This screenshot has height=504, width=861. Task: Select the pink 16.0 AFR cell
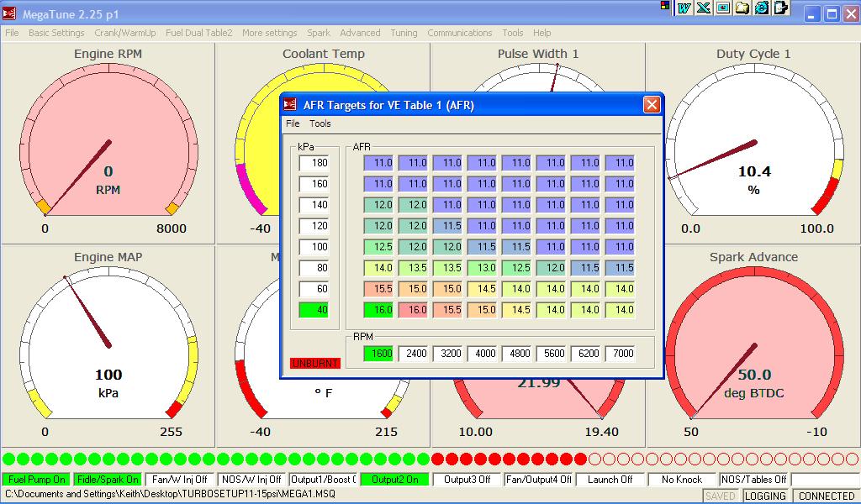[413, 310]
